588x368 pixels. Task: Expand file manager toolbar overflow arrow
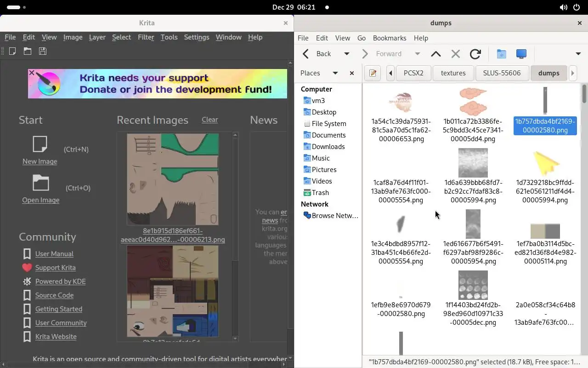(x=578, y=54)
